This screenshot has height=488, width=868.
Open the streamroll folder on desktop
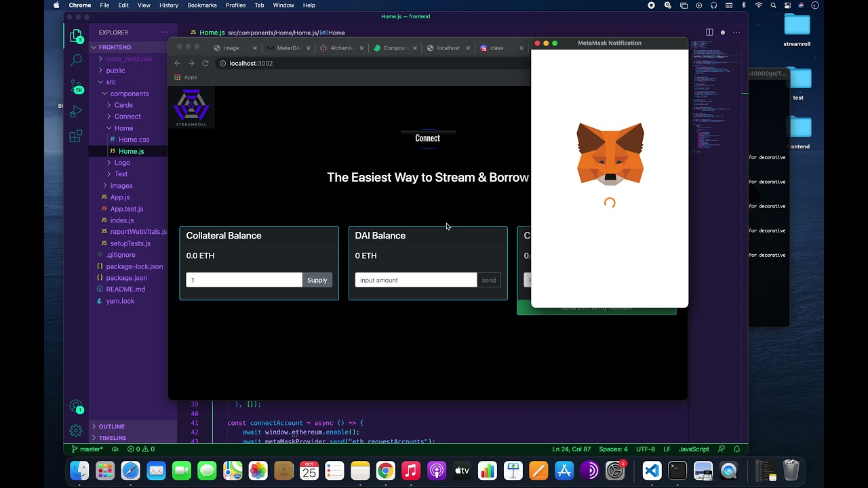coord(797,30)
